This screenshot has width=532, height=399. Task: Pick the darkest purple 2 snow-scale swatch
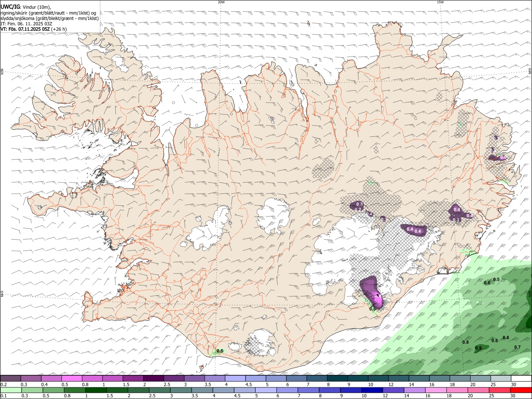pos(153,379)
